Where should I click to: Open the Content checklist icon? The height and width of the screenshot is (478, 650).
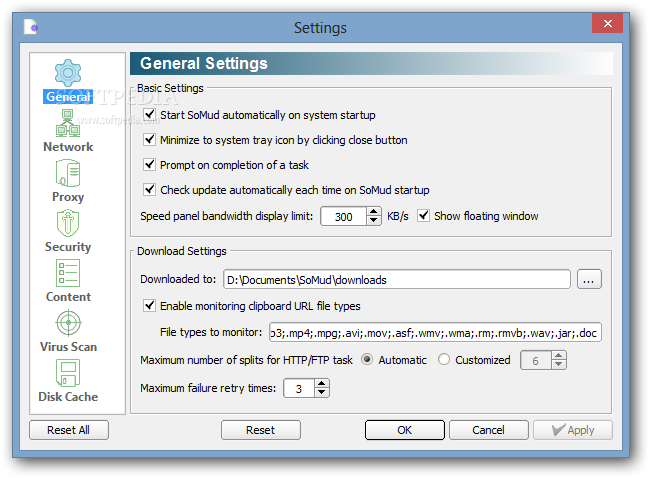68,273
